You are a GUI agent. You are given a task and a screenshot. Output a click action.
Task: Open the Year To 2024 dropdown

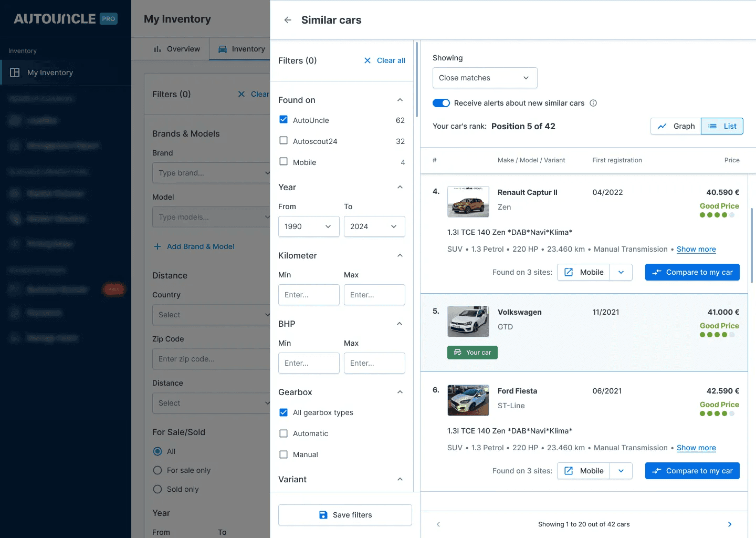coord(374,226)
